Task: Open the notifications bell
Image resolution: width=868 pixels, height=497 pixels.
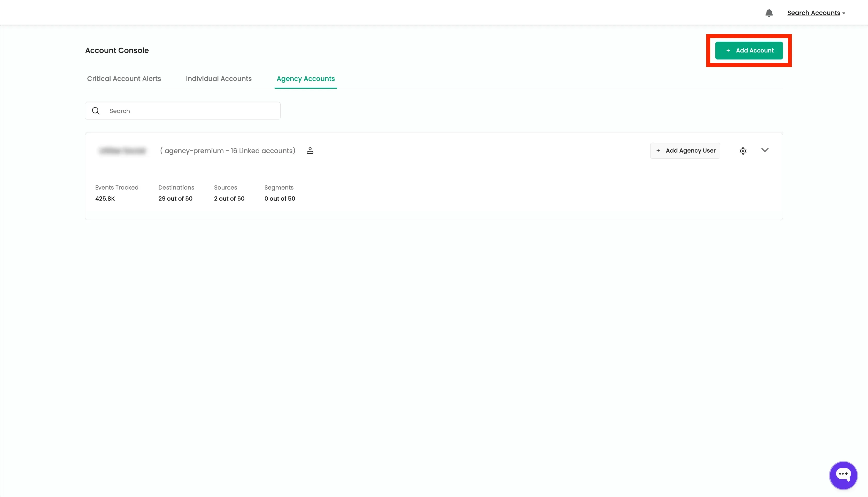Action: point(769,13)
